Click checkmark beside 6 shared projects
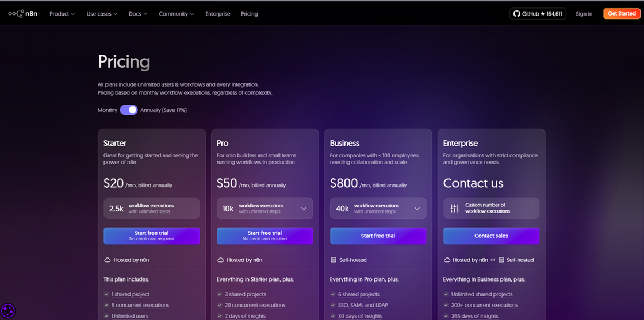The image size is (644, 320). click(x=333, y=294)
